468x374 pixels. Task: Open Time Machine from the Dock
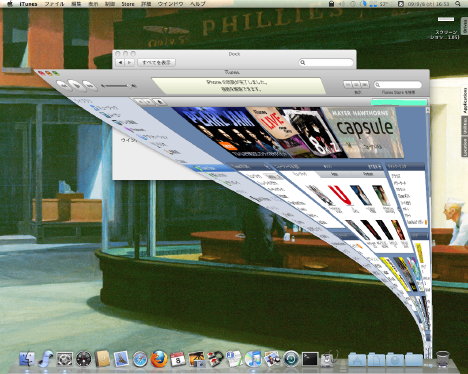pos(291,359)
